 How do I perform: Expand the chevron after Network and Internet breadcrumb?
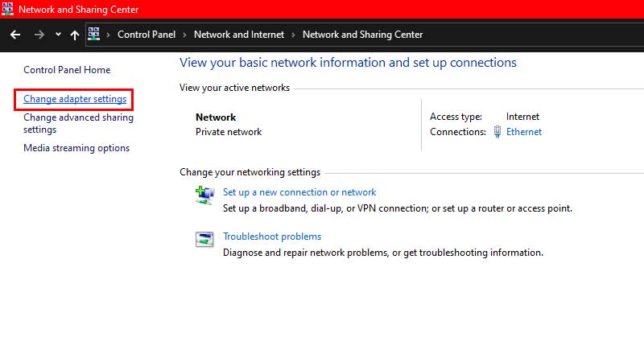294,35
